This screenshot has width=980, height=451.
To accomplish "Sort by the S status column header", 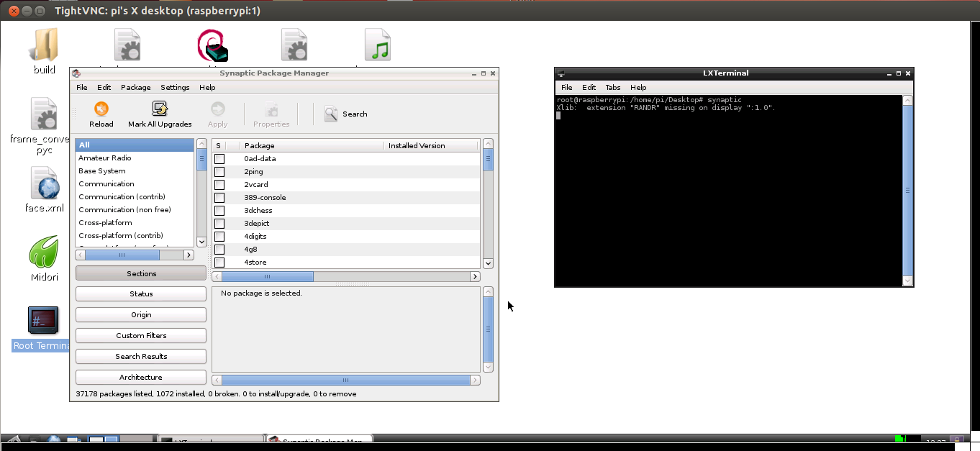I will click(x=219, y=145).
